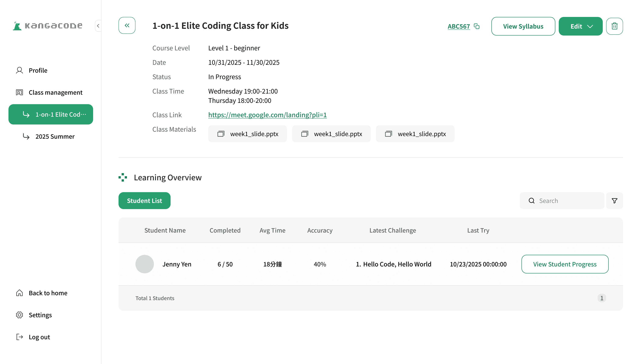The width and height of the screenshot is (640, 364).
Task: Open the student filter funnel icon
Action: coord(614,201)
